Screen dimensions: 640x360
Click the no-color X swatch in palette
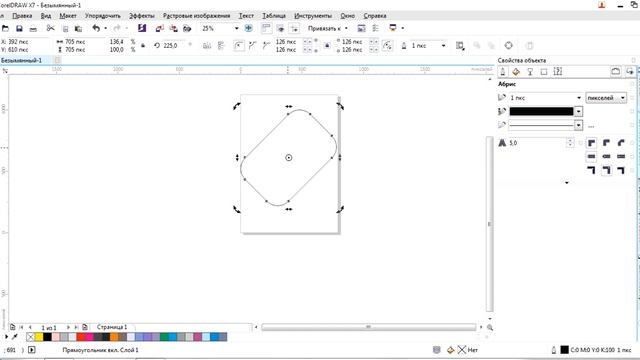30,337
